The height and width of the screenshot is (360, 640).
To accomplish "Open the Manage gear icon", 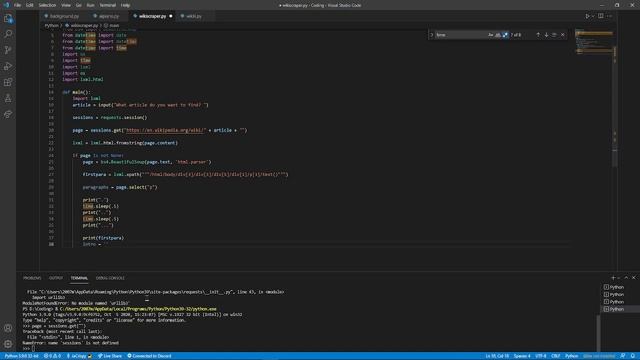I will [8, 344].
